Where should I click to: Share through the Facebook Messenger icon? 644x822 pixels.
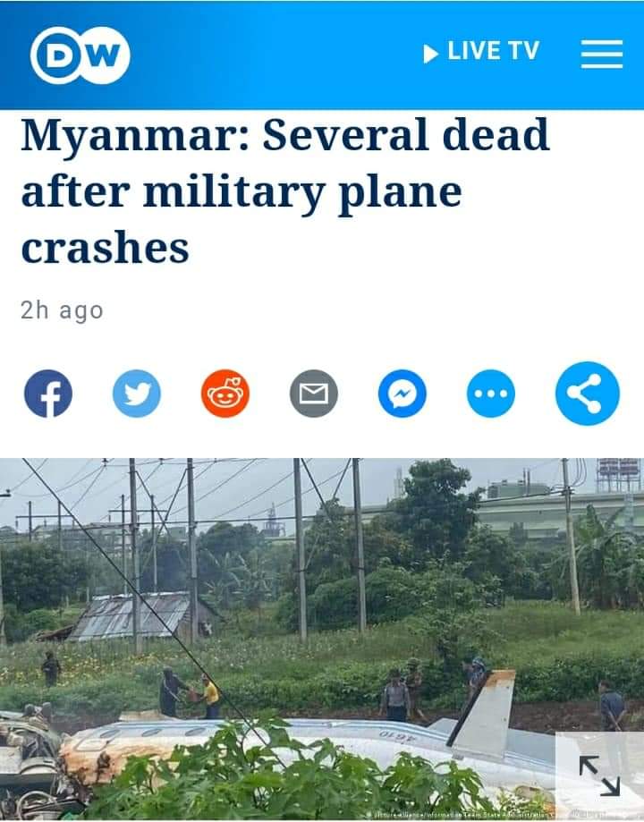[x=402, y=394]
